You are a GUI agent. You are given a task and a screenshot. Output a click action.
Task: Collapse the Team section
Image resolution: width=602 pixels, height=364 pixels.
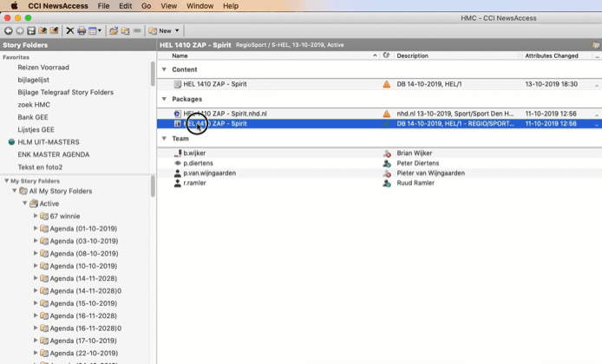tap(165, 139)
